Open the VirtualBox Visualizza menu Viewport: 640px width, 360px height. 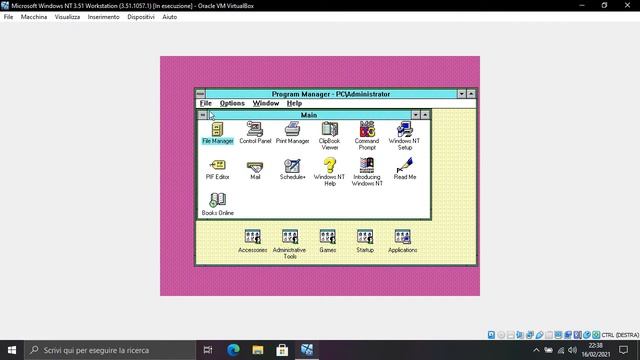click(67, 17)
